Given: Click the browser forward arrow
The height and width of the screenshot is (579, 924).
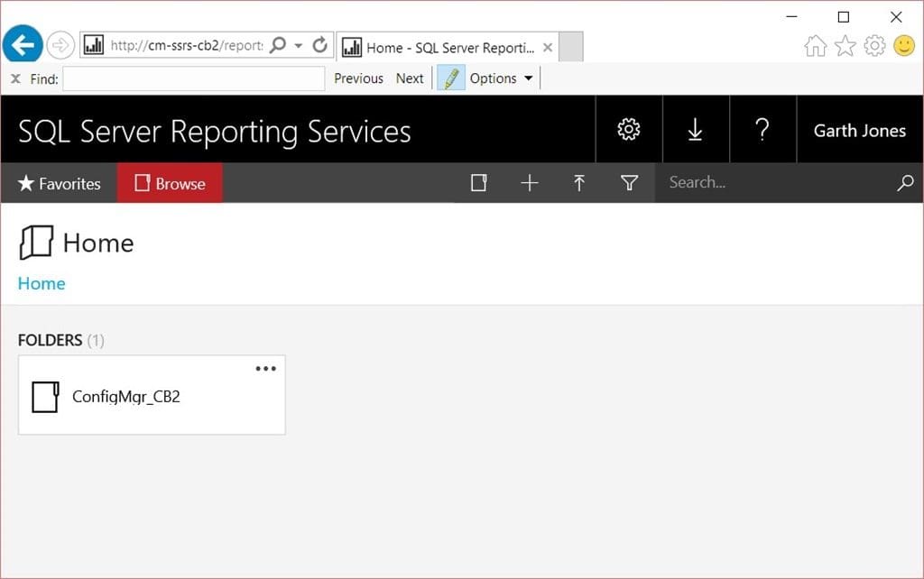Looking at the screenshot, I should point(60,45).
